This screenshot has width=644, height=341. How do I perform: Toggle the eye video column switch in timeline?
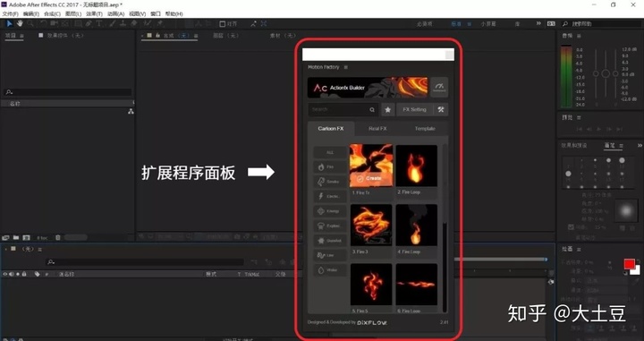5,274
